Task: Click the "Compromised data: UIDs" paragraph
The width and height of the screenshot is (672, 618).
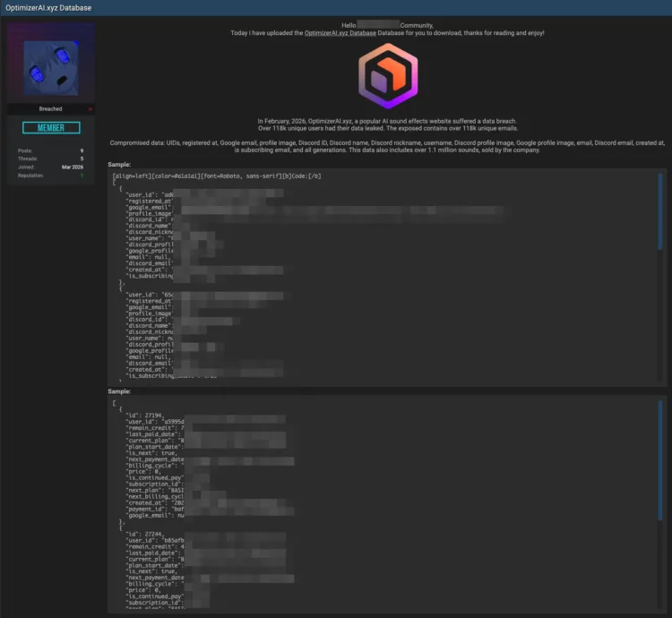Action: (x=387, y=147)
